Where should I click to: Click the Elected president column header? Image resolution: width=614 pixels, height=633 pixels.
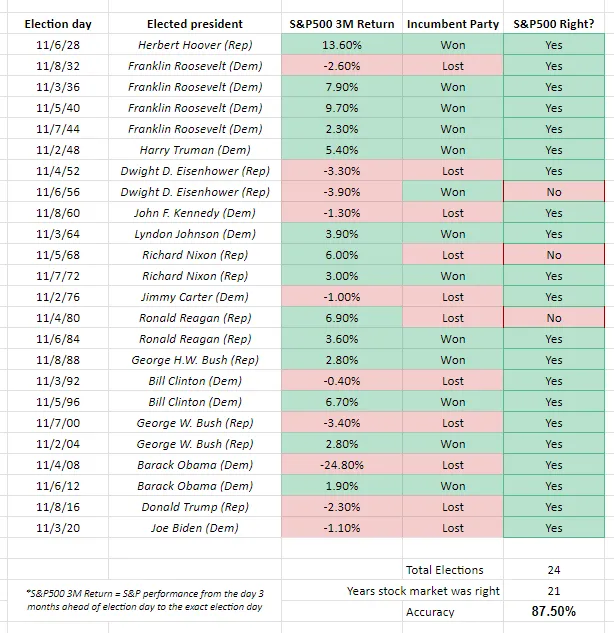coord(194,23)
